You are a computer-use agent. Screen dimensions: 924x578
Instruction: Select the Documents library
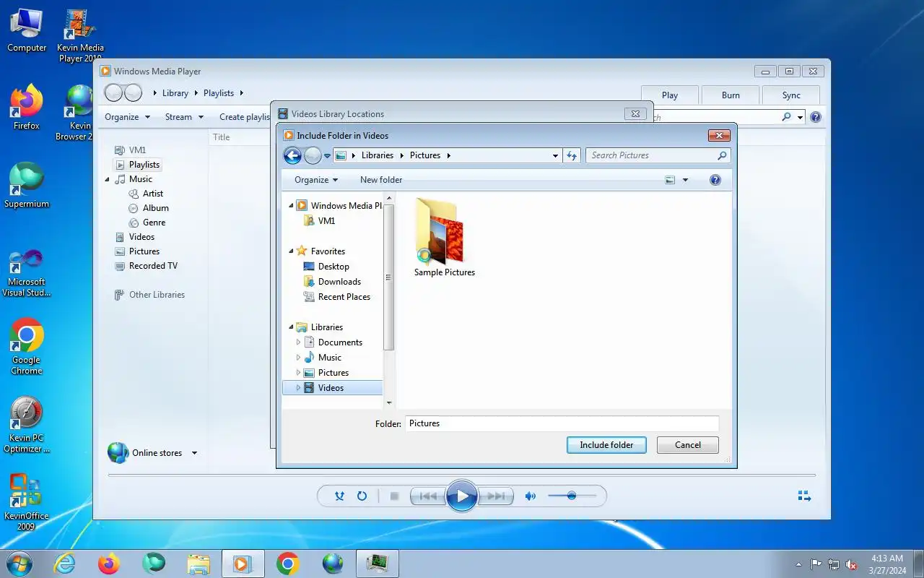click(x=339, y=342)
